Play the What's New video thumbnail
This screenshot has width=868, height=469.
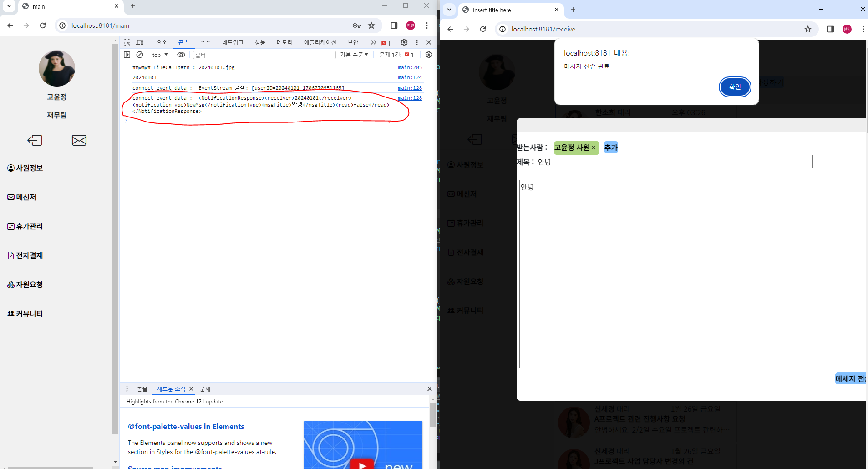pos(363,445)
